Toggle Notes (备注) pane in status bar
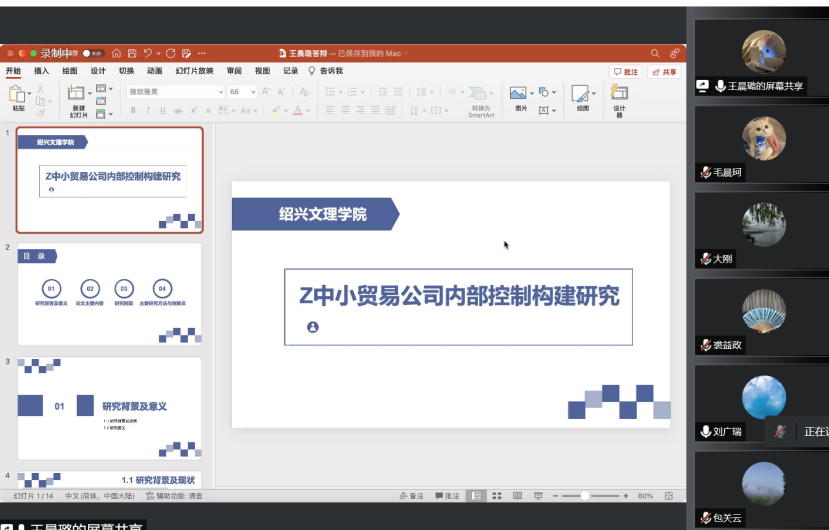Image resolution: width=829 pixels, height=530 pixels. pos(411,496)
